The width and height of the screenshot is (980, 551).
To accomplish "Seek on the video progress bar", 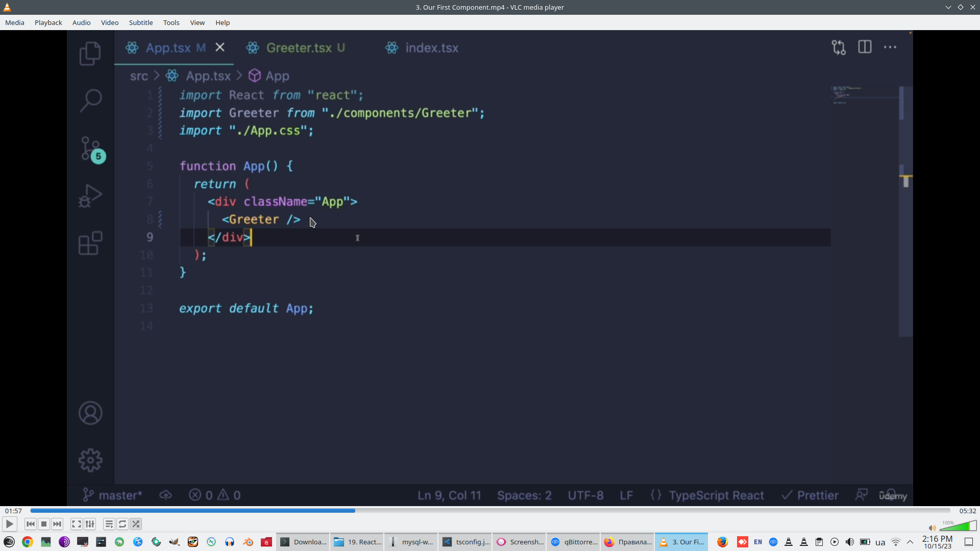I will pos(490,511).
